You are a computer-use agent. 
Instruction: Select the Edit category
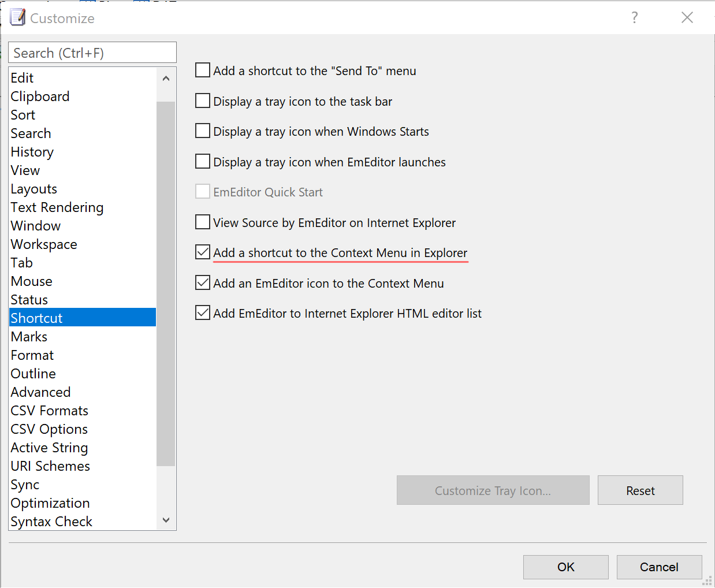(x=83, y=78)
